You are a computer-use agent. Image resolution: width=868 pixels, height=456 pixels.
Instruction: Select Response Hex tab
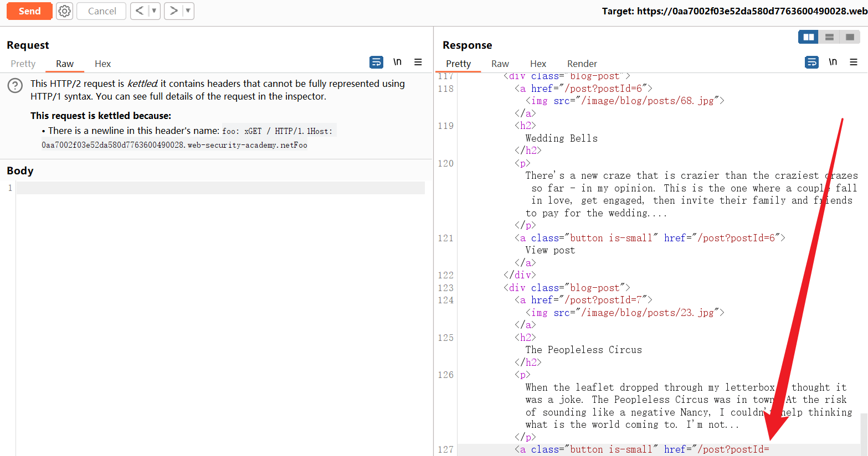pos(538,64)
